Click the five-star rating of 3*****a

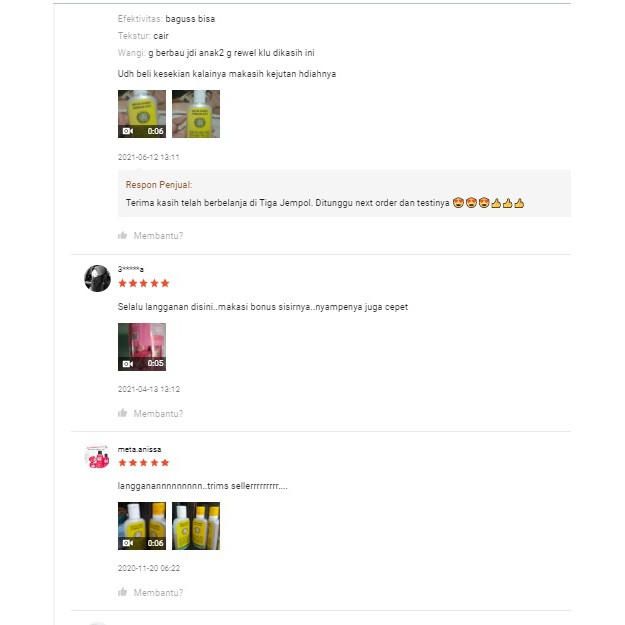[144, 284]
